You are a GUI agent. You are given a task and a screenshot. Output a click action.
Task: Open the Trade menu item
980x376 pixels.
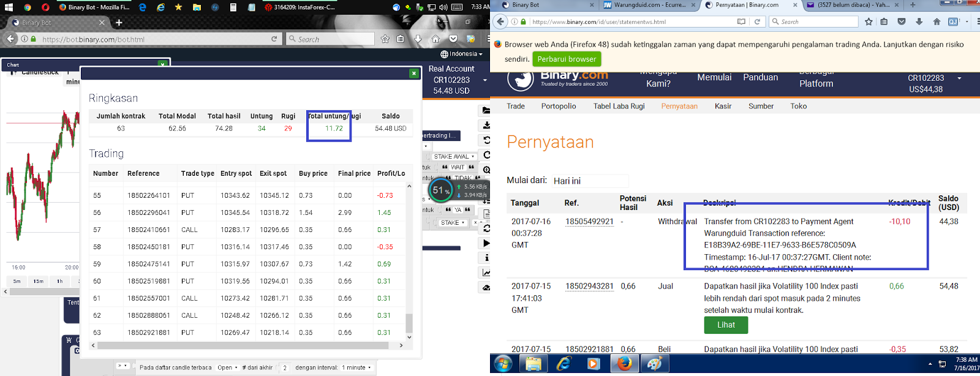point(516,106)
